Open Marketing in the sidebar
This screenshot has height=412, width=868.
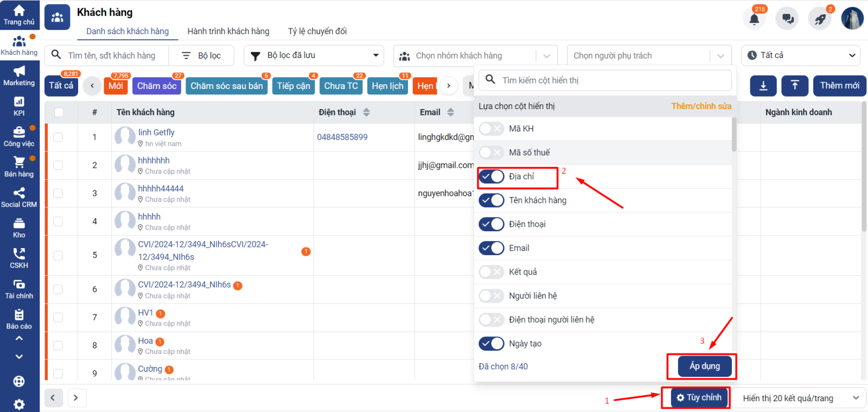pos(19,75)
